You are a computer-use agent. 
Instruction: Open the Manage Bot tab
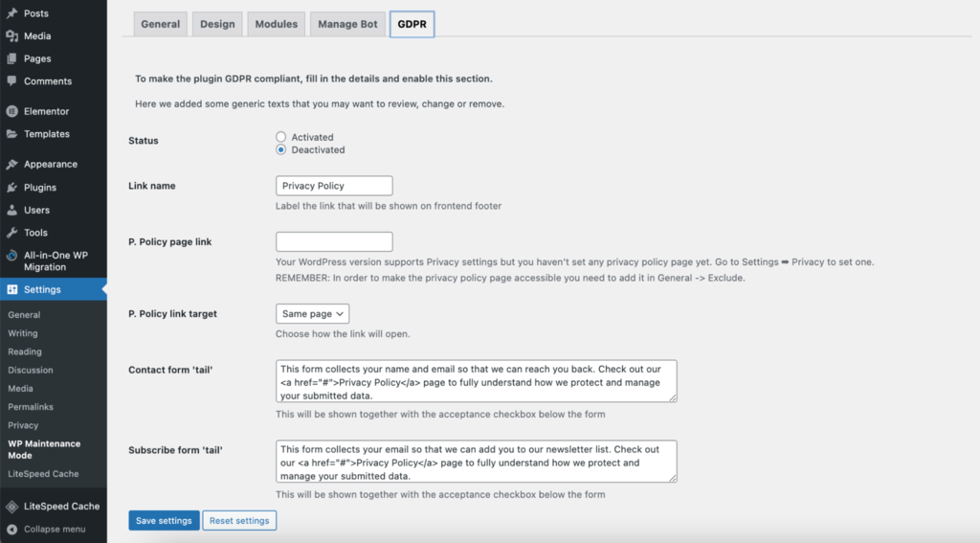click(347, 24)
